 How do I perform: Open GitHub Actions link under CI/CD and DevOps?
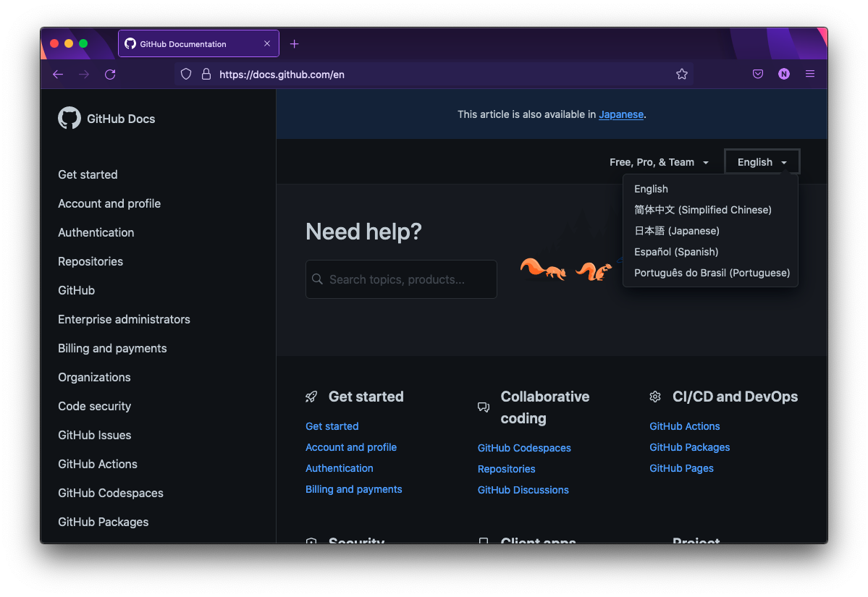pyautogui.click(x=685, y=426)
